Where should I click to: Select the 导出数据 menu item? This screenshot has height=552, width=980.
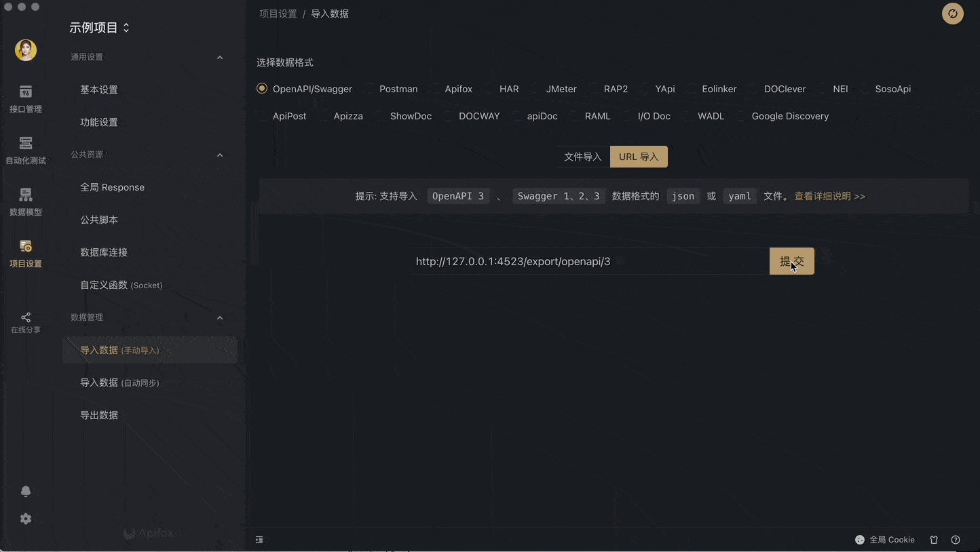pyautogui.click(x=99, y=414)
